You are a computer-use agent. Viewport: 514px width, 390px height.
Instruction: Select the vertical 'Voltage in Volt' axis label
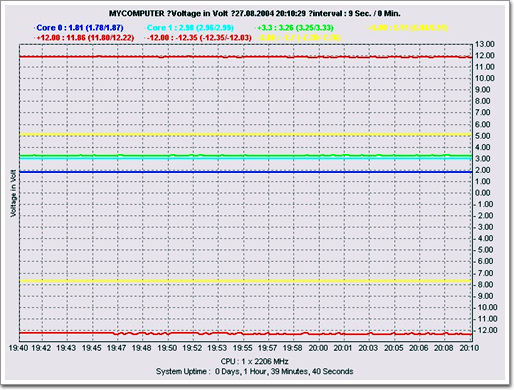pyautogui.click(x=13, y=193)
